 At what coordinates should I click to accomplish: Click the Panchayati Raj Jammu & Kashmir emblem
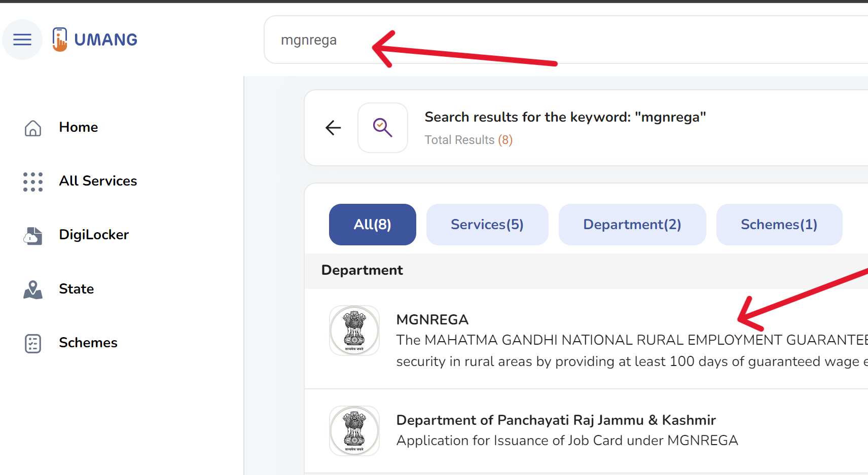[354, 431]
